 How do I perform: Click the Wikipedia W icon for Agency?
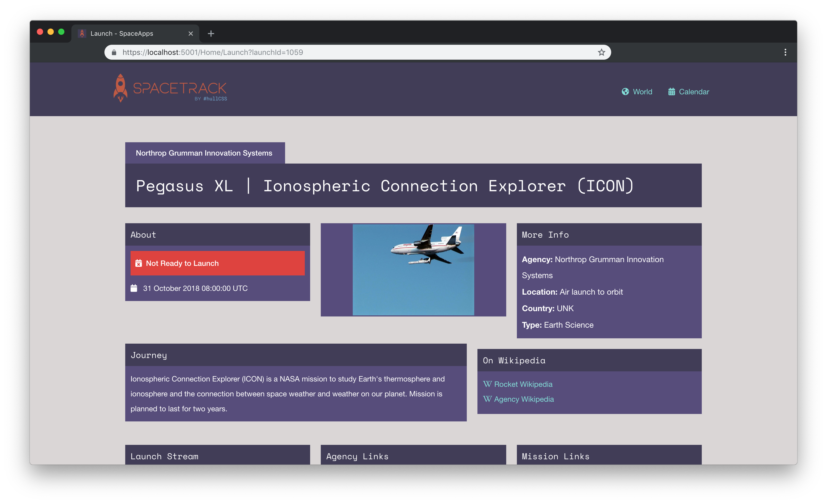tap(487, 399)
